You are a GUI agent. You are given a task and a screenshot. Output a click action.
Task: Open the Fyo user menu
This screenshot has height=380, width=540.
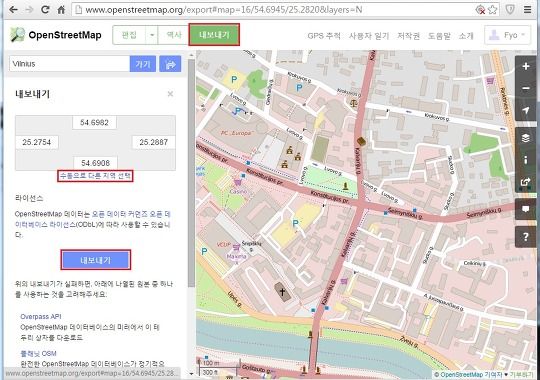point(507,35)
